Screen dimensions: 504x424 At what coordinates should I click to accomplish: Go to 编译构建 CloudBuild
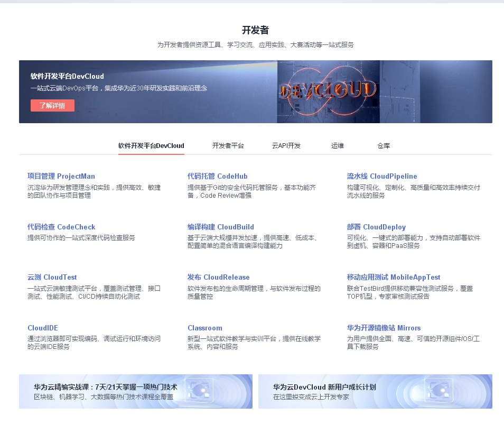coord(220,227)
